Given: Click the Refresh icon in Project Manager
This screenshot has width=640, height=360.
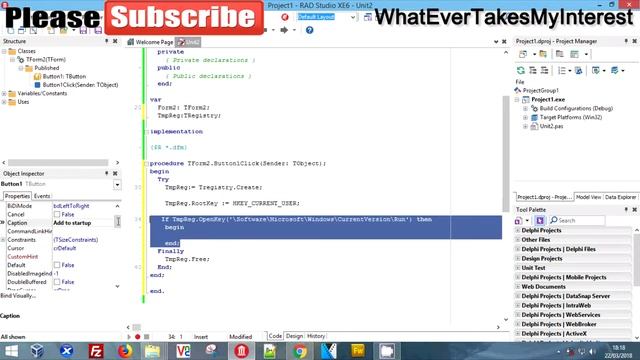Looking at the screenshot, I should (520, 71).
